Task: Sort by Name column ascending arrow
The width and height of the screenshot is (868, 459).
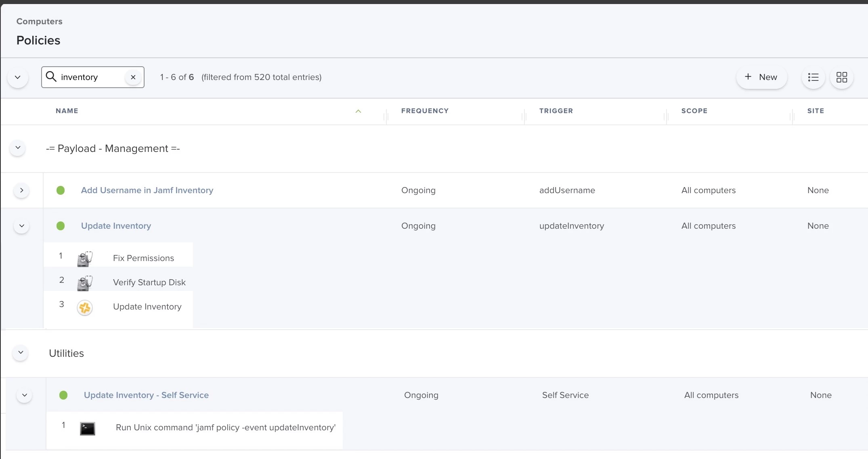Action: coord(358,111)
